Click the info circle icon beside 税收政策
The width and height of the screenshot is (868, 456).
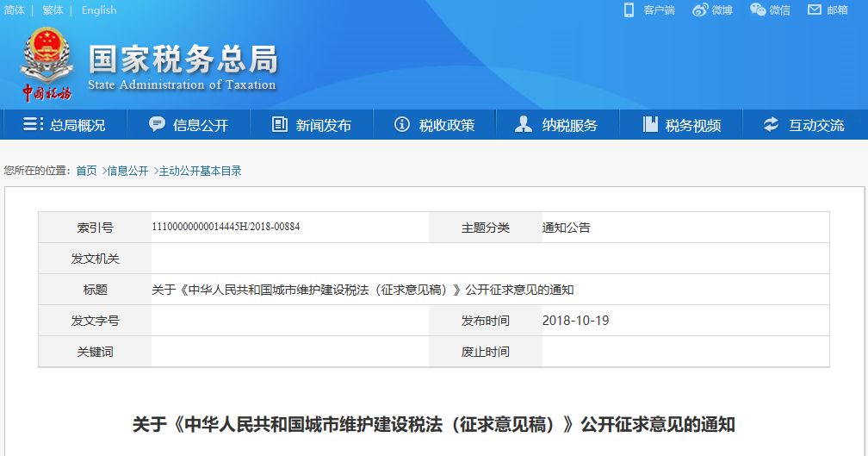tap(402, 124)
